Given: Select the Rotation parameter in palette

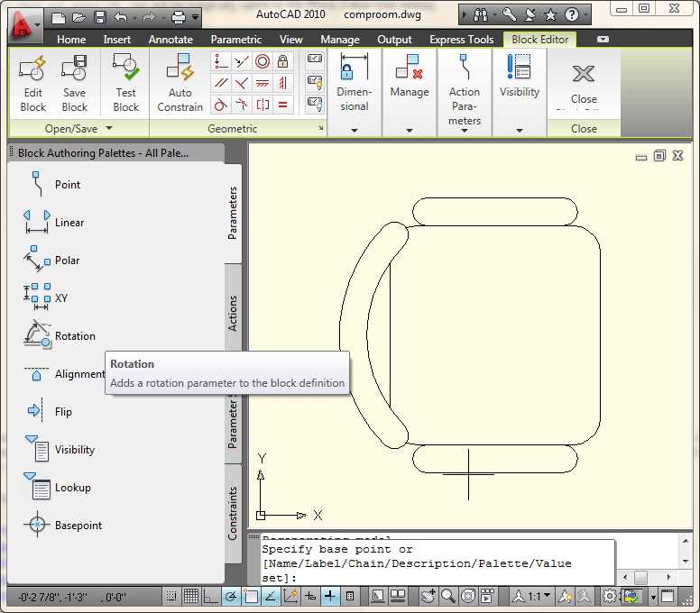Looking at the screenshot, I should click(x=59, y=335).
